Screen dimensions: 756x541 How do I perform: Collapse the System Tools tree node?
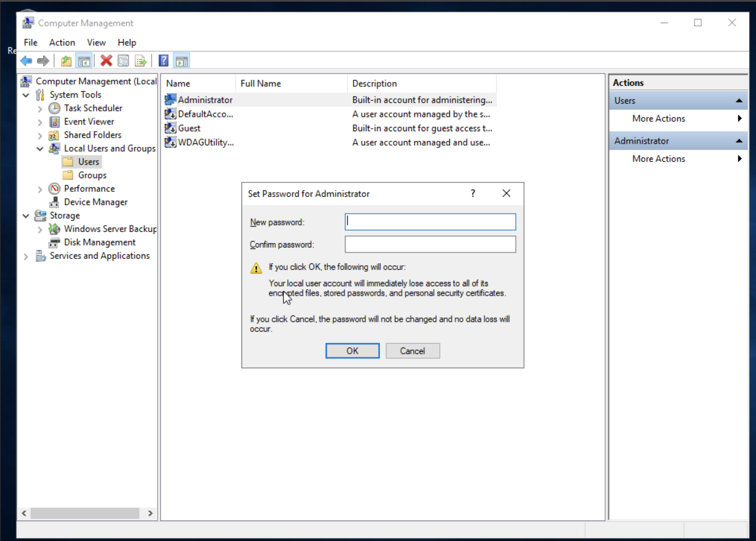(26, 95)
